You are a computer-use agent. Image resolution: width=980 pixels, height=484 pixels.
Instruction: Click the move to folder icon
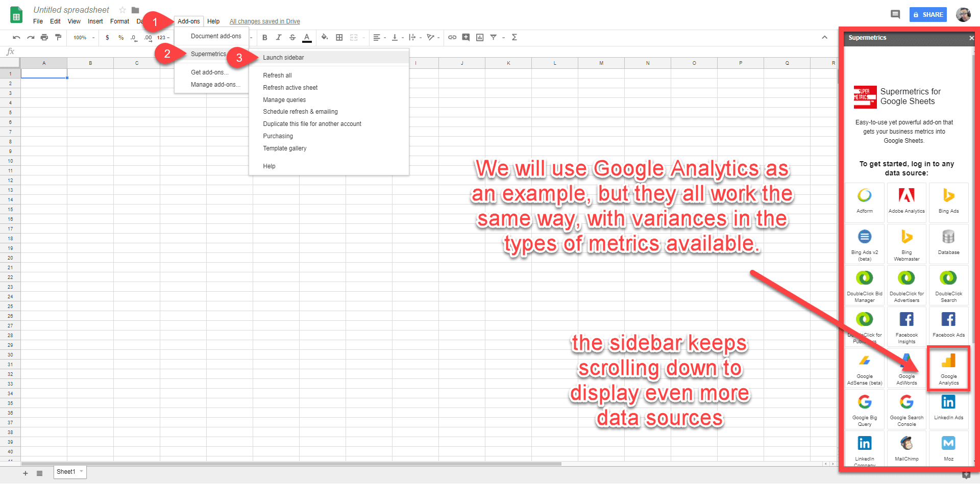(135, 10)
